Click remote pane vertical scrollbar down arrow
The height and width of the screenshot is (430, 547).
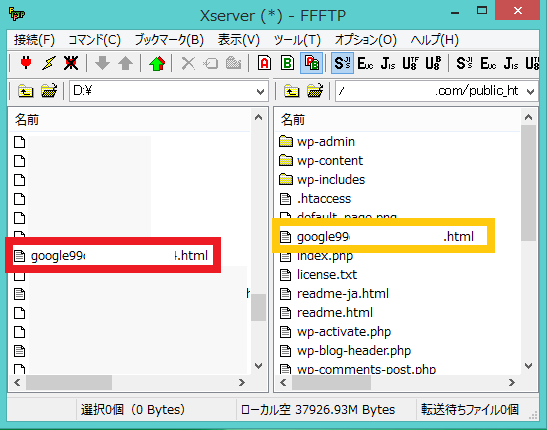tap(529, 366)
